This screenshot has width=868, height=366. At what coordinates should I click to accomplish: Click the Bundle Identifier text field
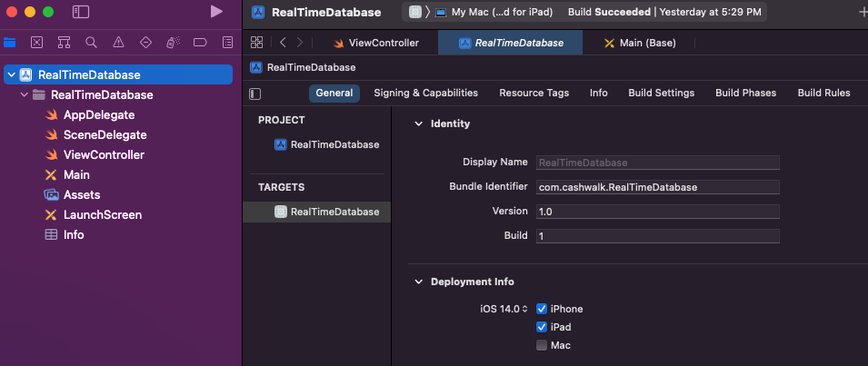coord(657,187)
